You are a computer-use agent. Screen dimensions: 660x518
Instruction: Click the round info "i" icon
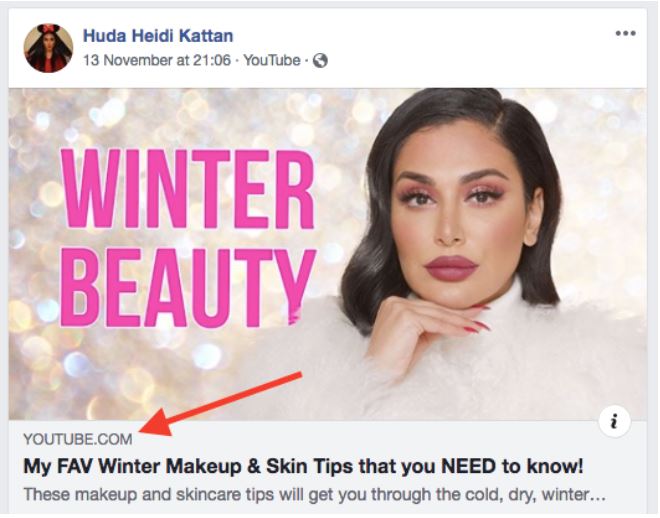pos(614,421)
